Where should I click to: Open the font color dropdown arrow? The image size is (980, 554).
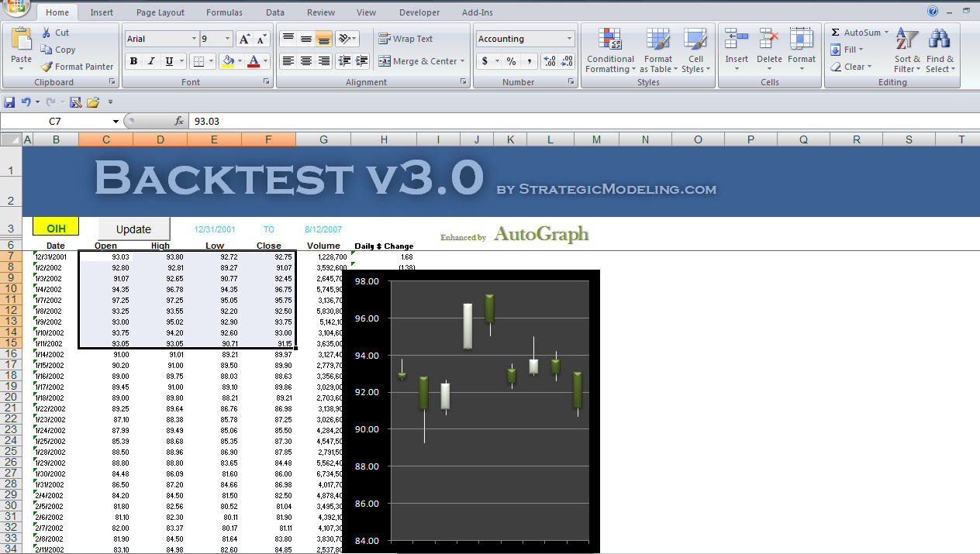tap(265, 61)
